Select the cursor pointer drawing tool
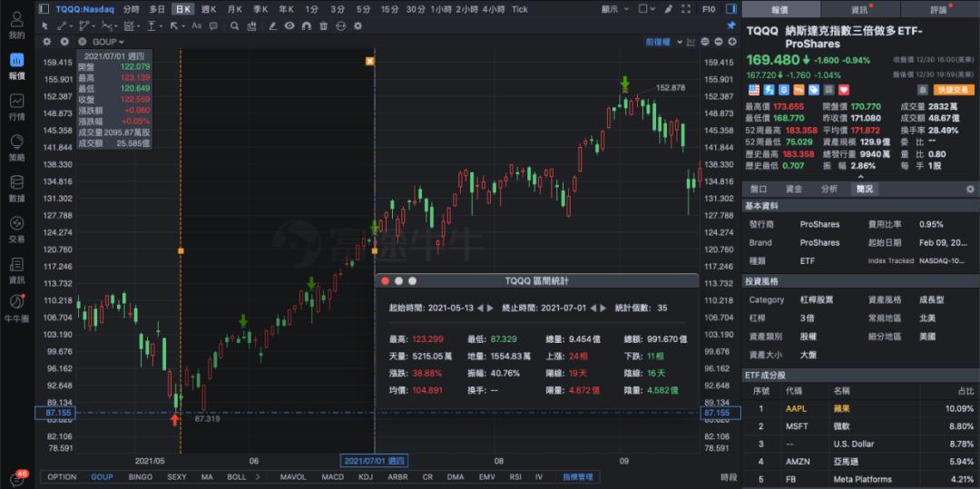Screen dimensions: 980x489 pyautogui.click(x=45, y=25)
